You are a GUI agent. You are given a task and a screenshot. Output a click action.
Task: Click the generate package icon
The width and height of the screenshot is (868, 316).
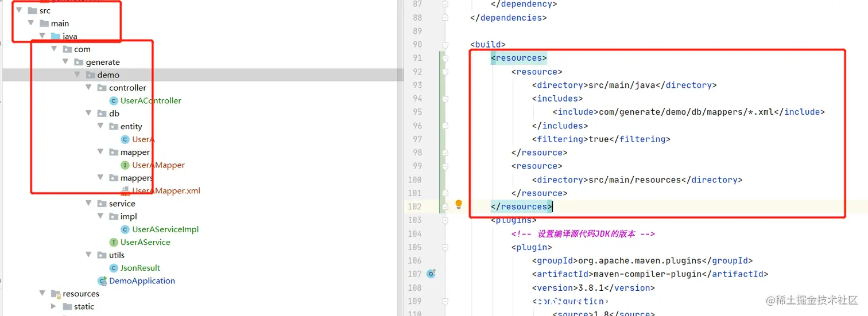click(x=79, y=61)
